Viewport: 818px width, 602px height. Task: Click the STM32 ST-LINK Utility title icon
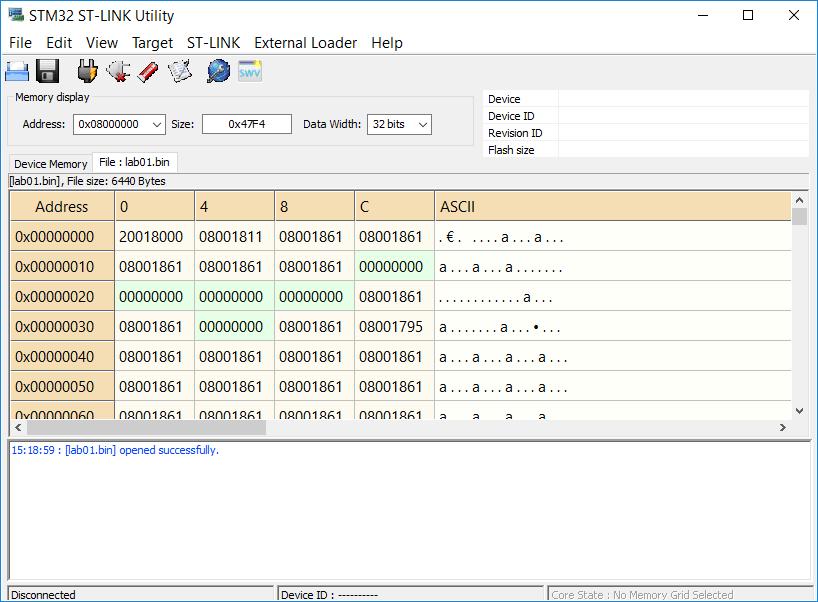click(x=16, y=15)
